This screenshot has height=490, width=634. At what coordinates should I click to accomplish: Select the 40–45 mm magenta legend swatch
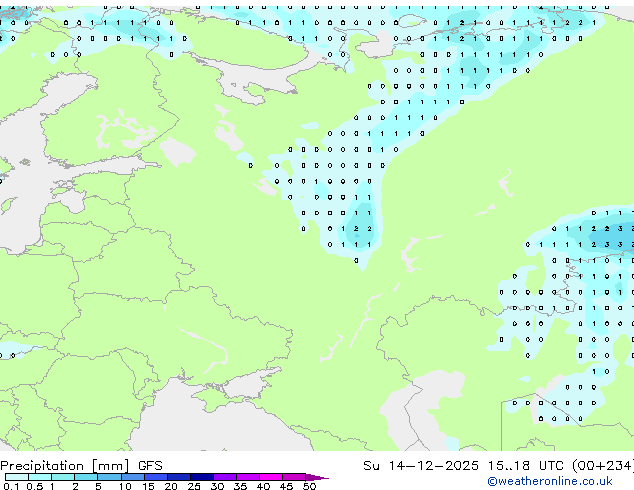pos(271,477)
